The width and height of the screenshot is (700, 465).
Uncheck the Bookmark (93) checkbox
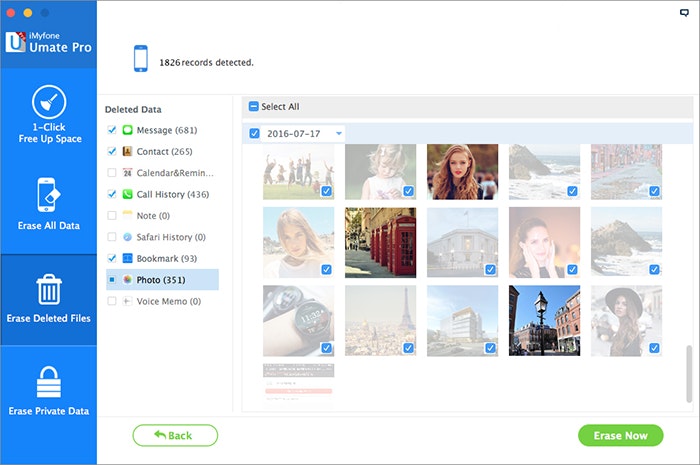112,258
